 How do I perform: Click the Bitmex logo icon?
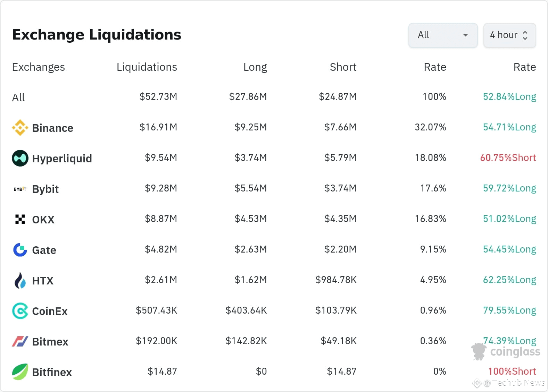20,341
